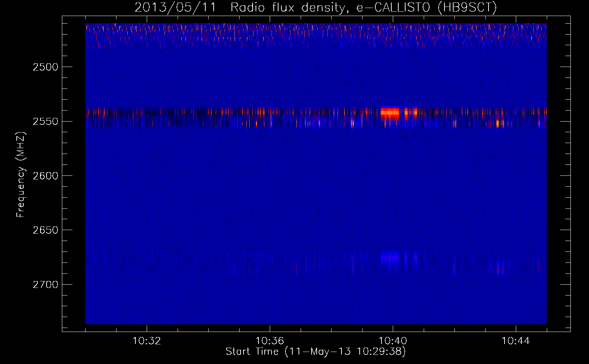Click the 10:36 time tick label

click(x=270, y=341)
